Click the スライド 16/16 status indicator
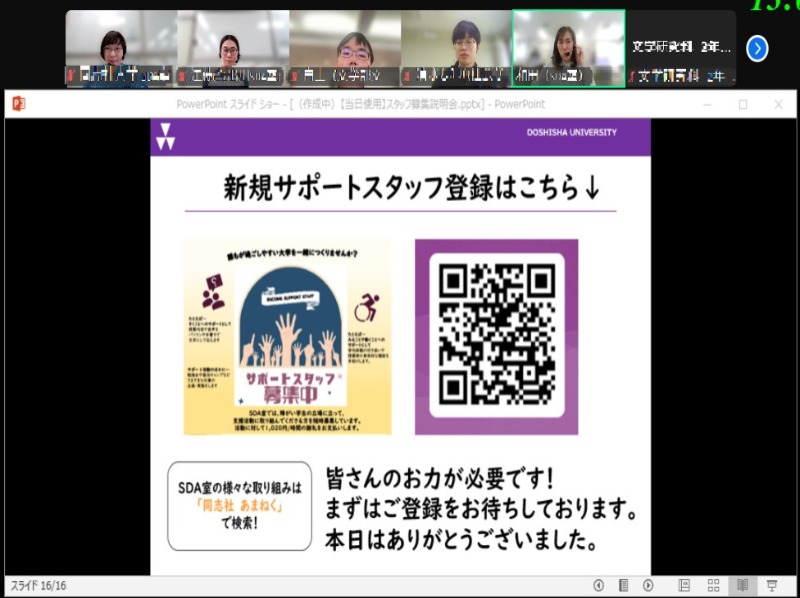 (x=39, y=585)
